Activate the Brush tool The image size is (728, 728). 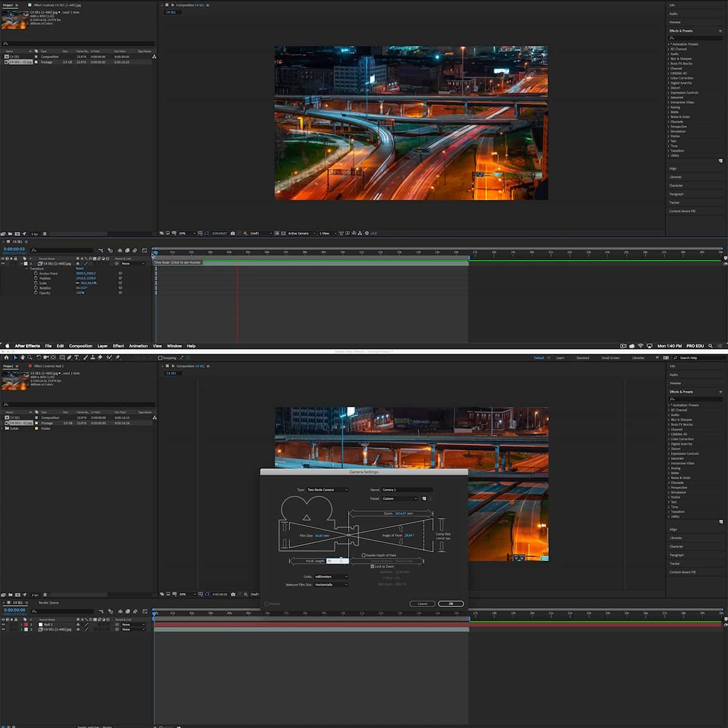coord(86,357)
